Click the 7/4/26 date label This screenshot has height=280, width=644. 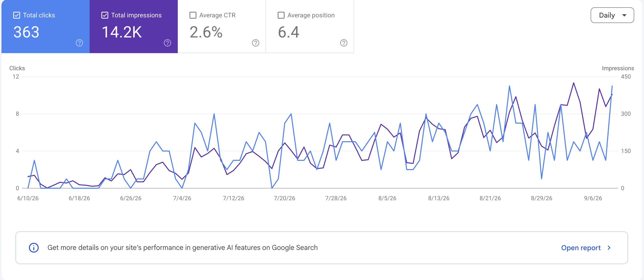tap(182, 198)
